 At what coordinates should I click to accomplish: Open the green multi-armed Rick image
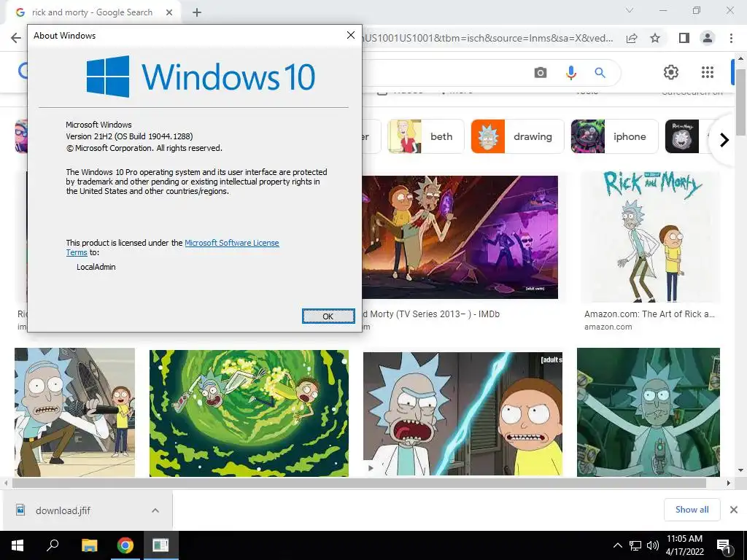pyautogui.click(x=649, y=412)
